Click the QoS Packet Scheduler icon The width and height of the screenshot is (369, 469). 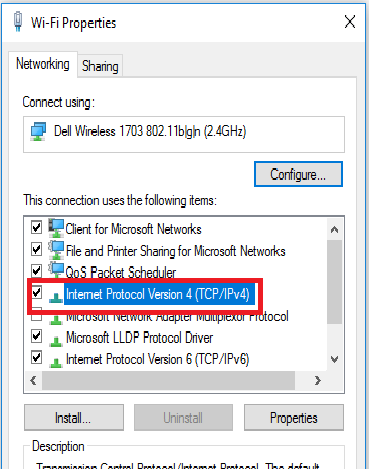(x=56, y=270)
